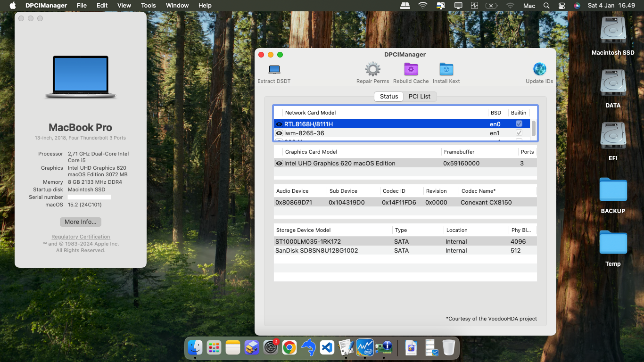Select the Conexant CX8150 audio row
The image size is (644, 362).
[405, 202]
